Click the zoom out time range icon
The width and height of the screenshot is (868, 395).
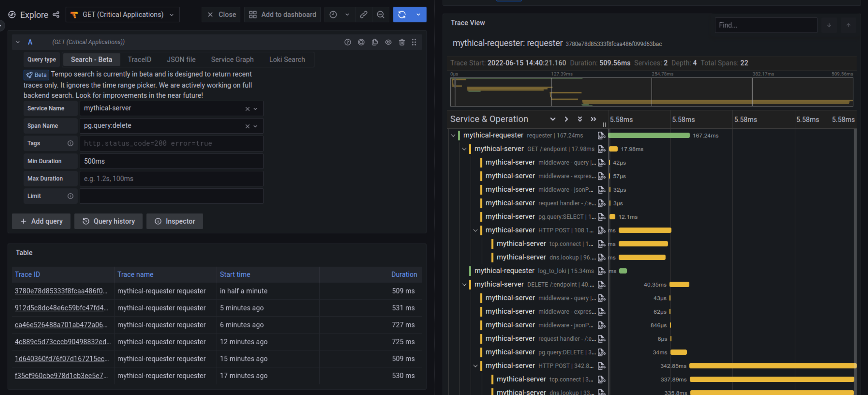coord(380,15)
